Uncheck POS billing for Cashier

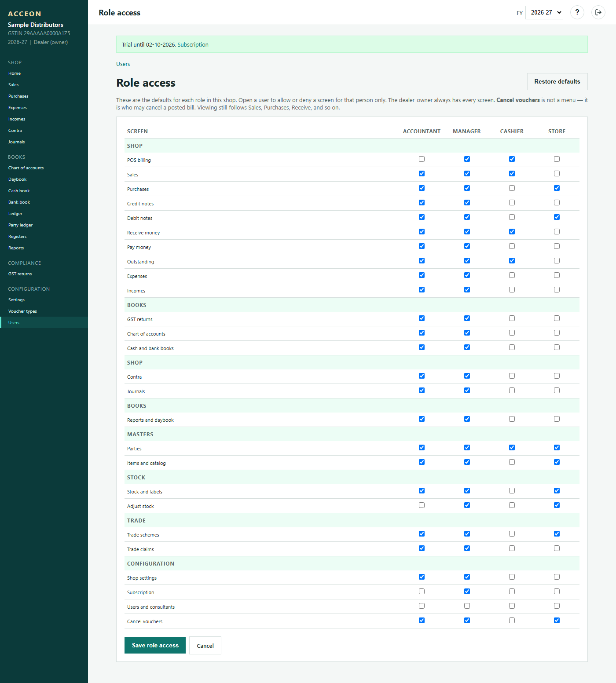[512, 159]
